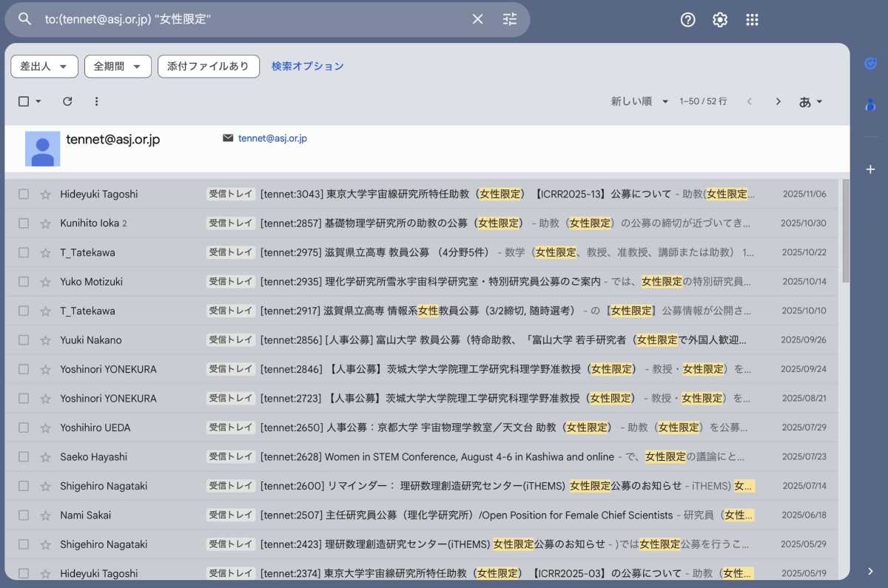888x588 pixels.
Task: Open the 新しい順 sort order dropdown
Action: coord(639,101)
